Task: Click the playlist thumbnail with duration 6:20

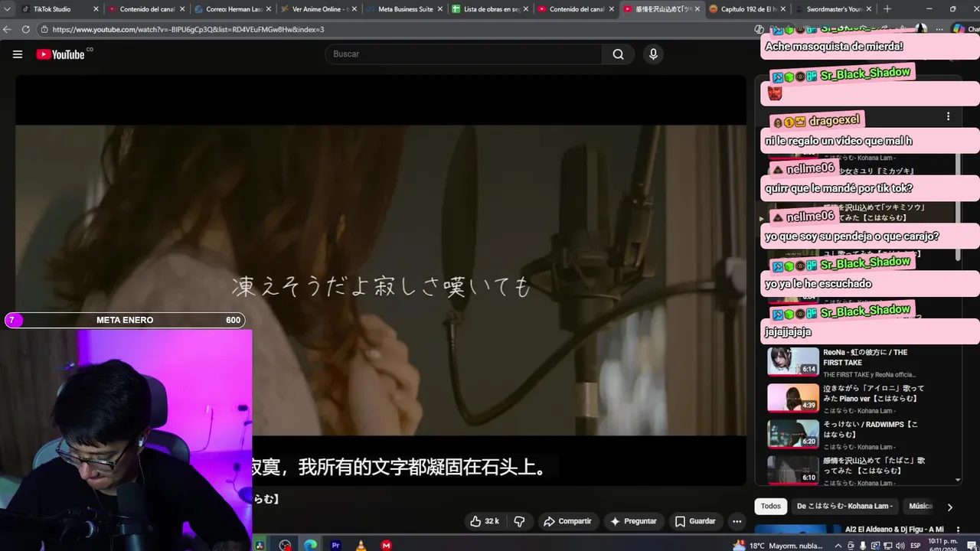Action: (x=793, y=434)
